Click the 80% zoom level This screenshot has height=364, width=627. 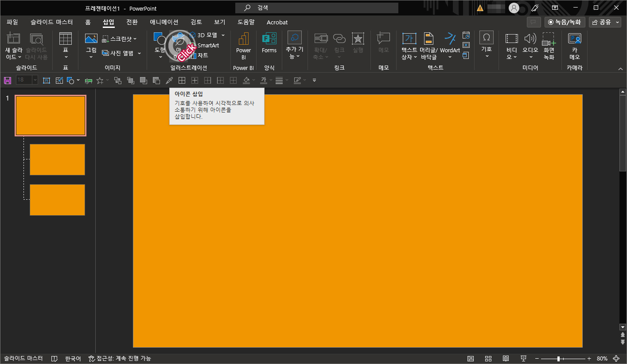(602, 358)
